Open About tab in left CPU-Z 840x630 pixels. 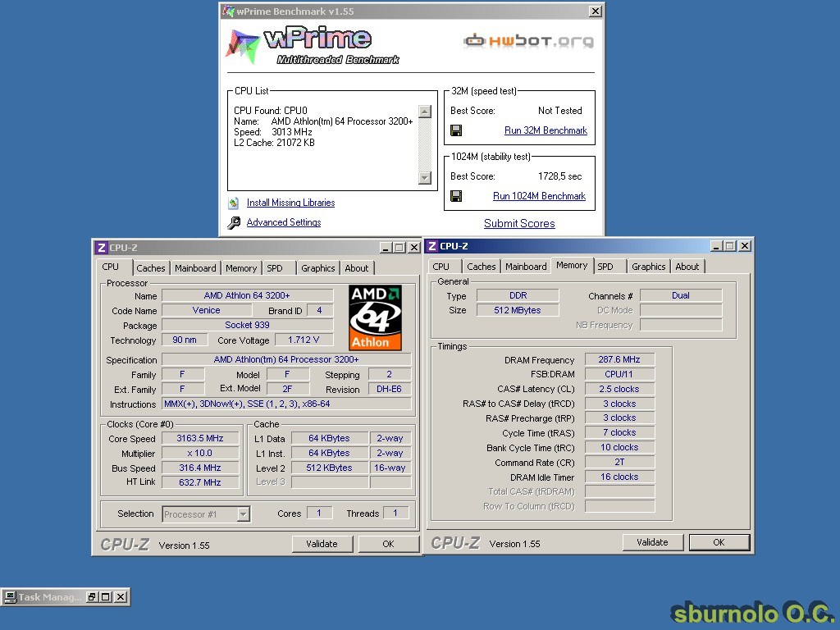pos(356,268)
